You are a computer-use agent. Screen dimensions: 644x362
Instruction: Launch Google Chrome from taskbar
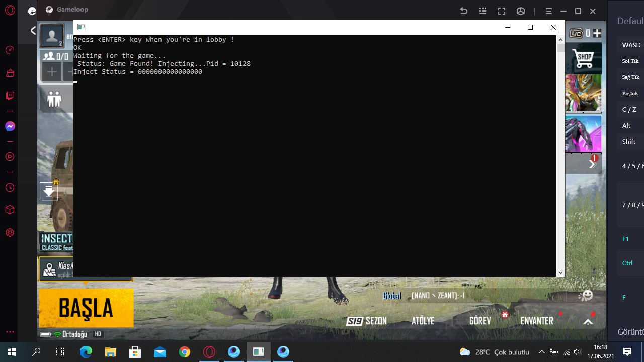(x=184, y=352)
